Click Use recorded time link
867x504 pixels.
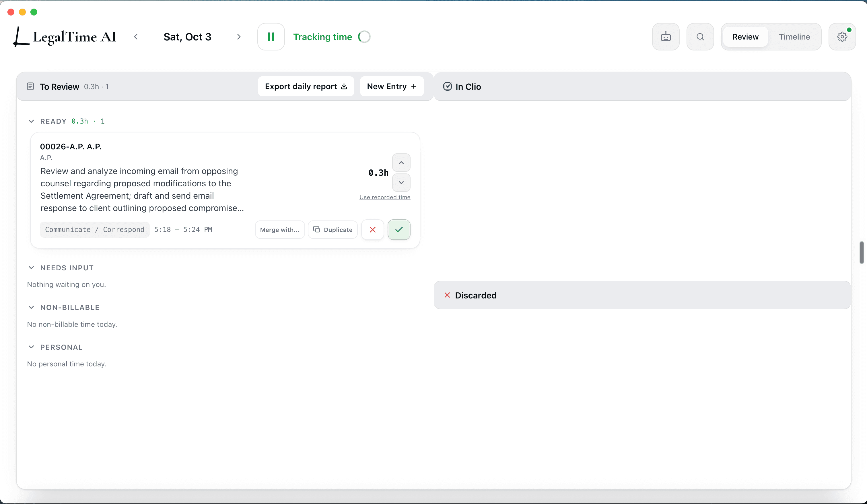(385, 197)
